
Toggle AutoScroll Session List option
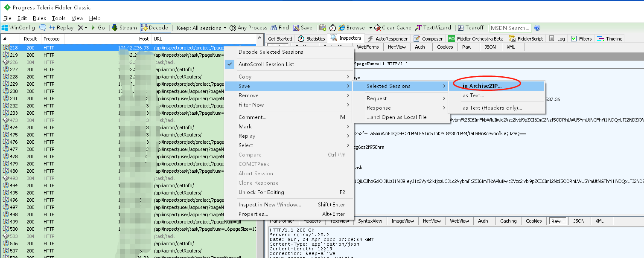pos(289,64)
